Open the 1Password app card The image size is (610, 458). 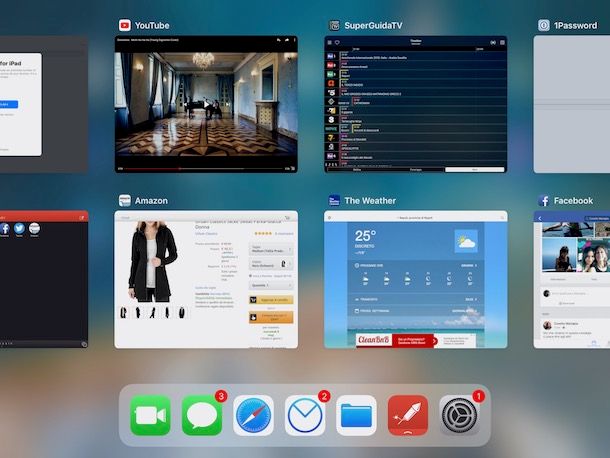[x=572, y=104]
